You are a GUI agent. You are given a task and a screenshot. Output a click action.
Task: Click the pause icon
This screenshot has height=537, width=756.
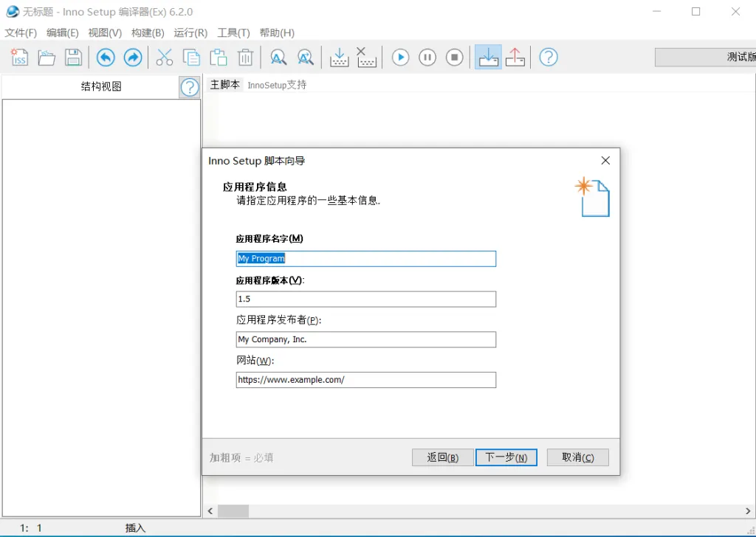(x=427, y=58)
